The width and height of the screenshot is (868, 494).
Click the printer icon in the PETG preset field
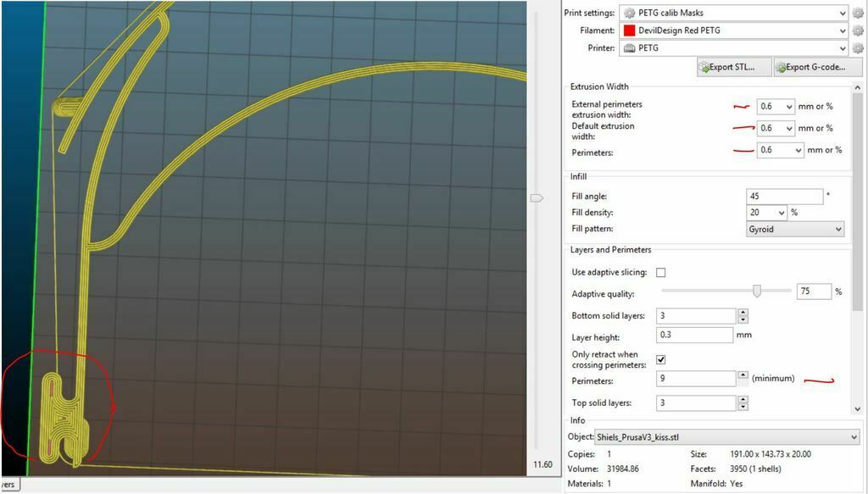pyautogui.click(x=631, y=48)
